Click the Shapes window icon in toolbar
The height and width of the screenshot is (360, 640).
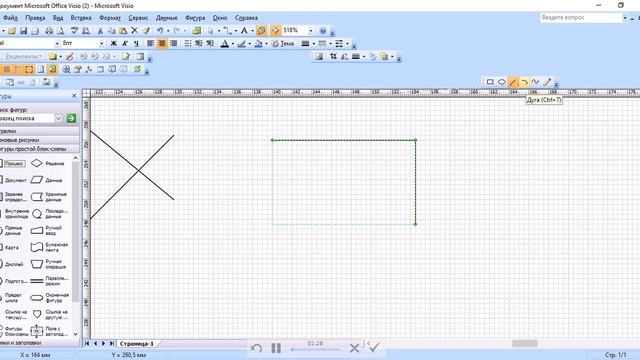coord(197,31)
